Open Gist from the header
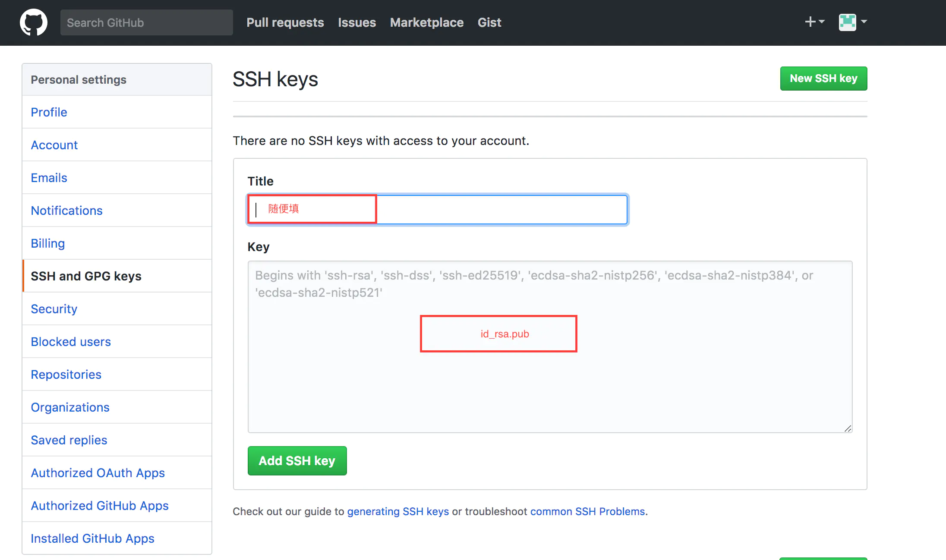946x560 pixels. [489, 22]
